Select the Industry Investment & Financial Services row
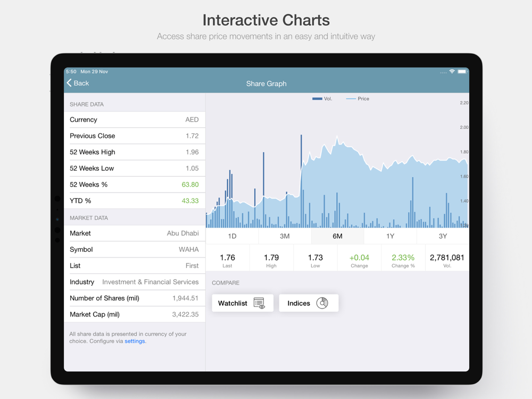Viewport: 532px width, 399px height. pos(135,282)
